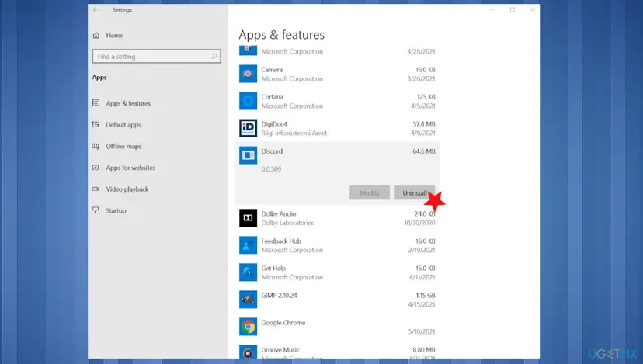Select the Dolby Audio entry name
The image size is (643, 364).
(279, 214)
